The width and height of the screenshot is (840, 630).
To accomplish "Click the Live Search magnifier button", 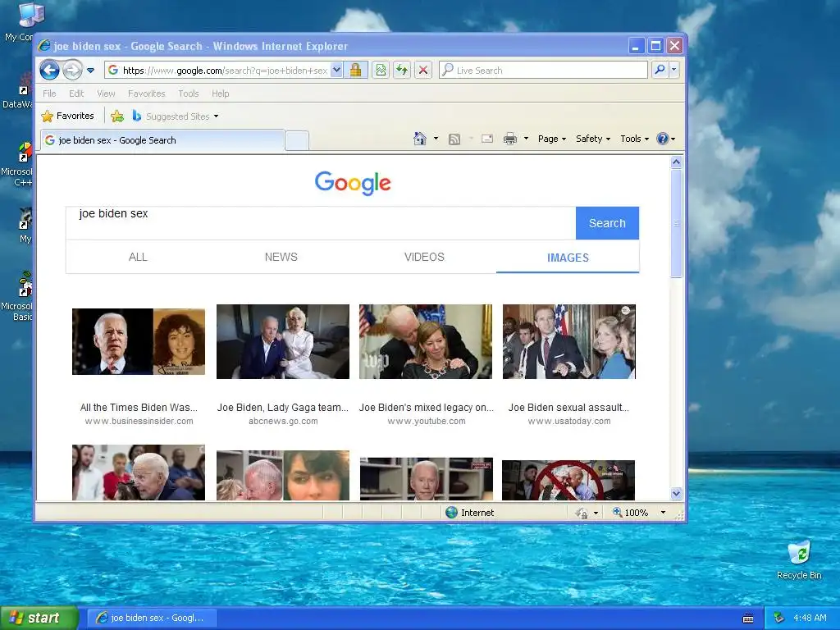I will (x=660, y=70).
